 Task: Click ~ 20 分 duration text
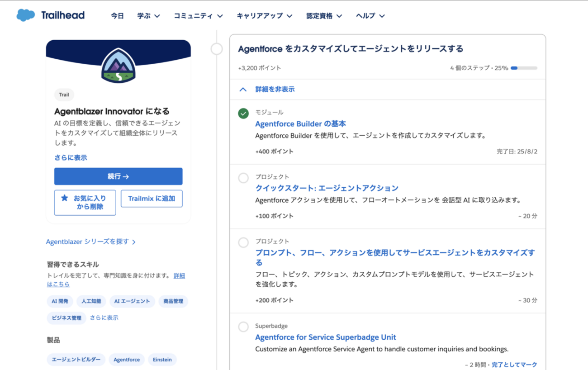click(x=527, y=216)
